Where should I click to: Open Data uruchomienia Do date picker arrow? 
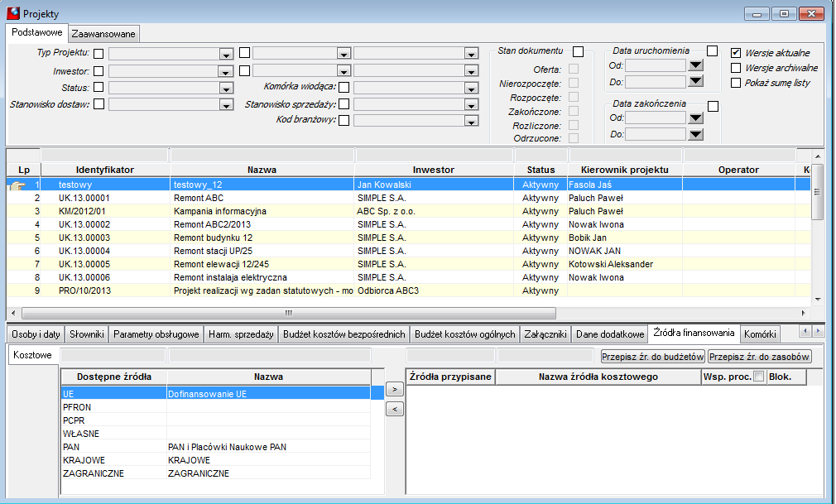coord(696,82)
